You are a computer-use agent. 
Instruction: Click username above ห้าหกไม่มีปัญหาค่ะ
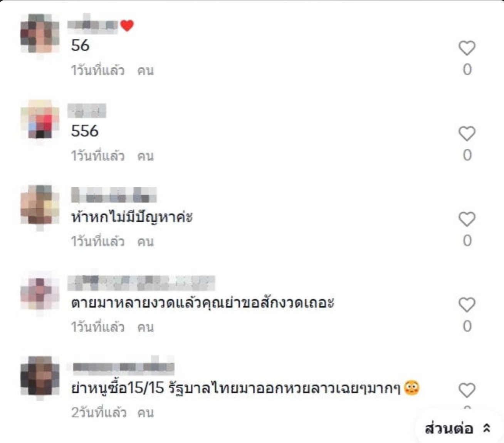coord(114,195)
